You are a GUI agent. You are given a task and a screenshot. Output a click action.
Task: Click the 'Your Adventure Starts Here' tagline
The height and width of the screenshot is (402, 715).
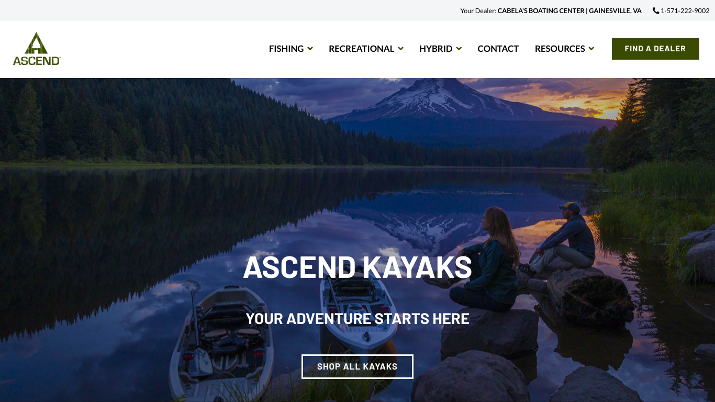[x=358, y=319]
